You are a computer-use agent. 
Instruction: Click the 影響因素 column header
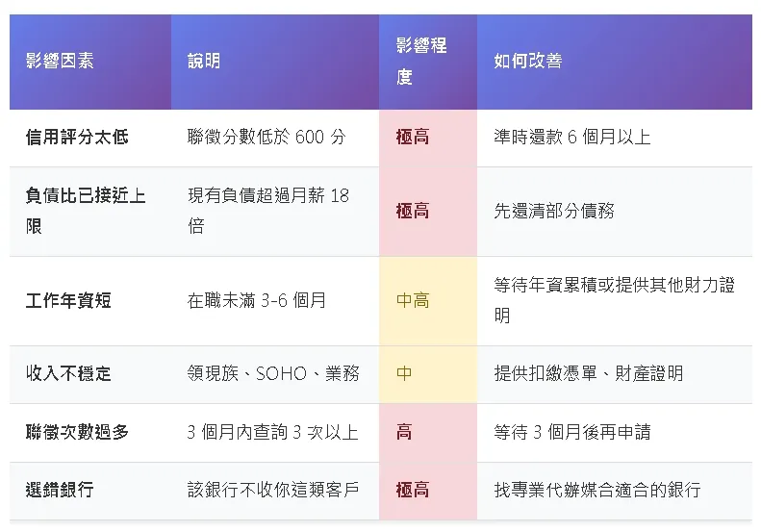pyautogui.click(x=60, y=62)
